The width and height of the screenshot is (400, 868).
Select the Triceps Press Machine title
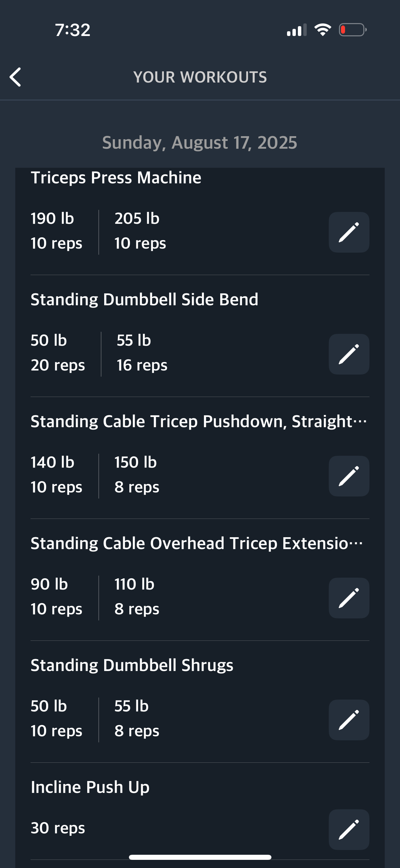(x=116, y=178)
